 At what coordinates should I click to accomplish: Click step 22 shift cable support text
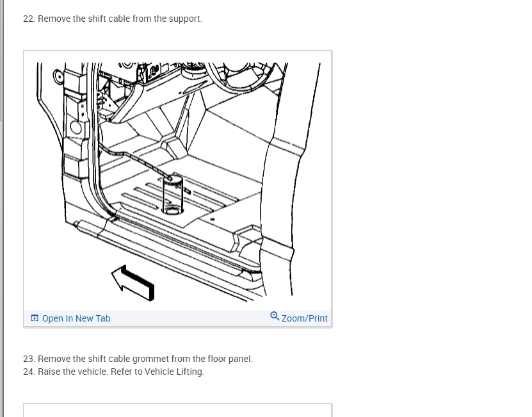(112, 19)
